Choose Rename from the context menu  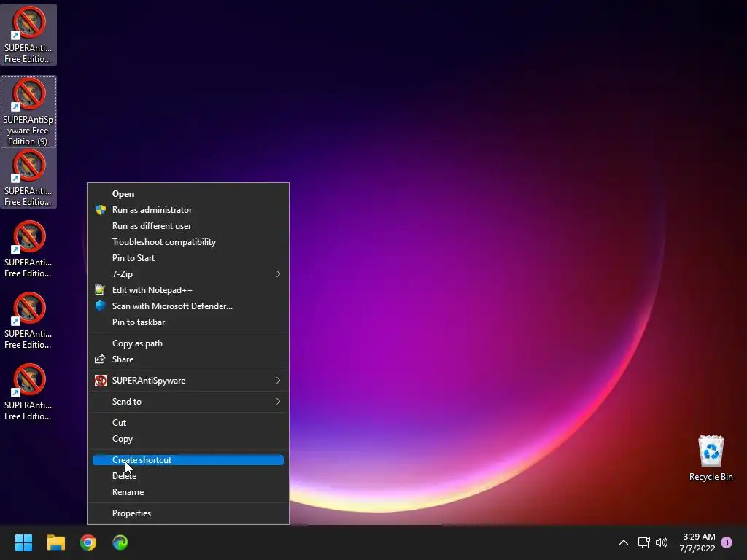[x=188, y=492]
